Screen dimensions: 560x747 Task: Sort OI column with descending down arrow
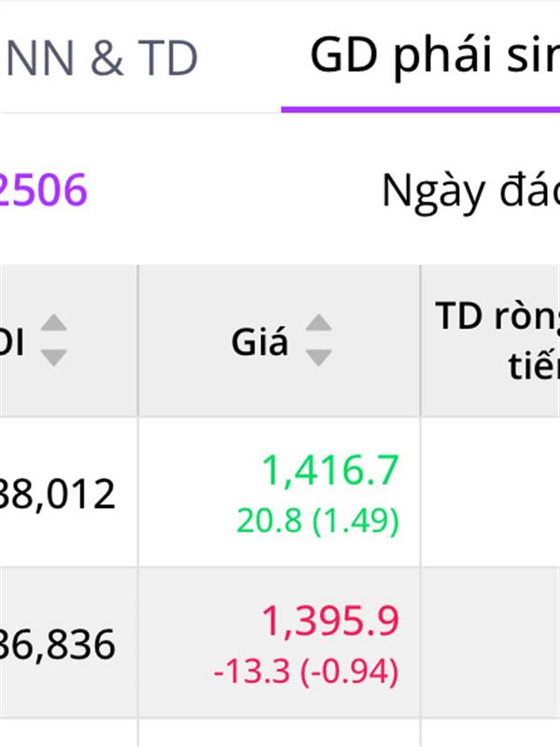click(53, 358)
